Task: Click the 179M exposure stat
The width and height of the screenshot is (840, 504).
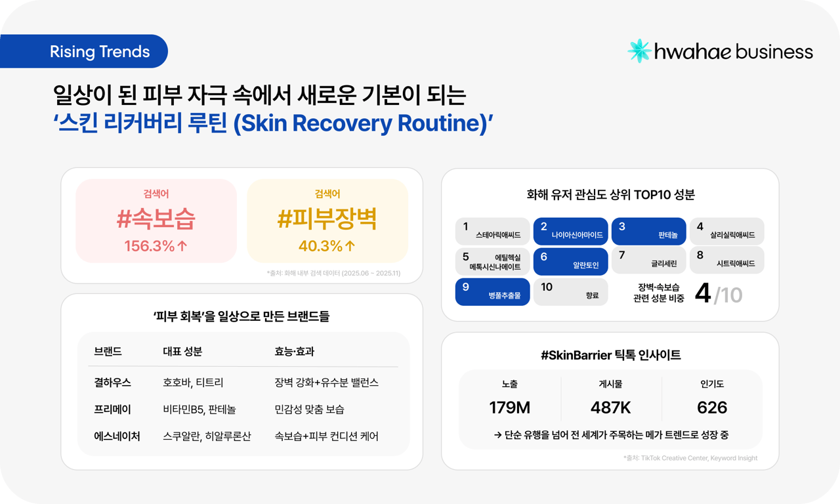Action: 509,408
